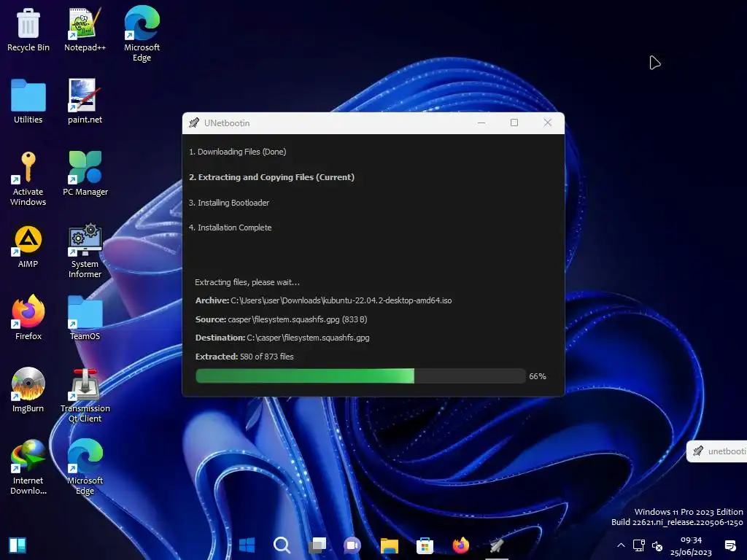Open Microsoft Store from the taskbar
The image size is (747, 560).
coord(425,545)
